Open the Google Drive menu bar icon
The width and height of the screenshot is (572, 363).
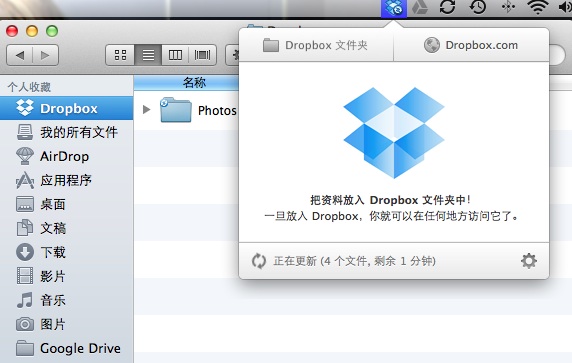tap(420, 7)
